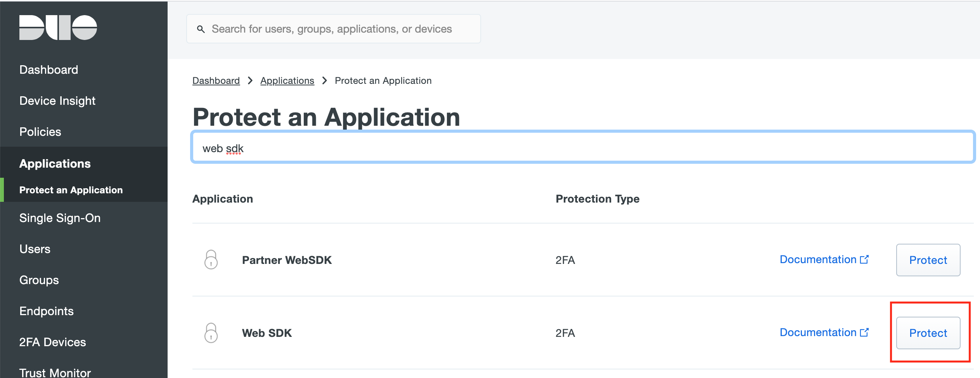
Task: Open Groups from the sidebar
Action: point(39,280)
